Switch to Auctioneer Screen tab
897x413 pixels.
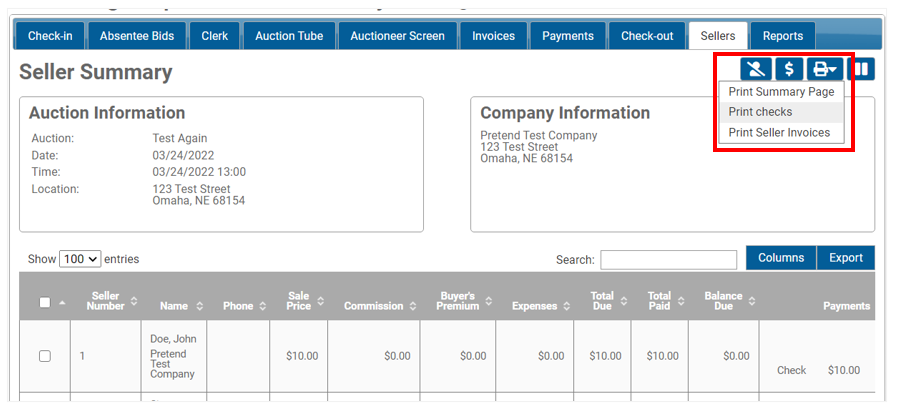398,36
